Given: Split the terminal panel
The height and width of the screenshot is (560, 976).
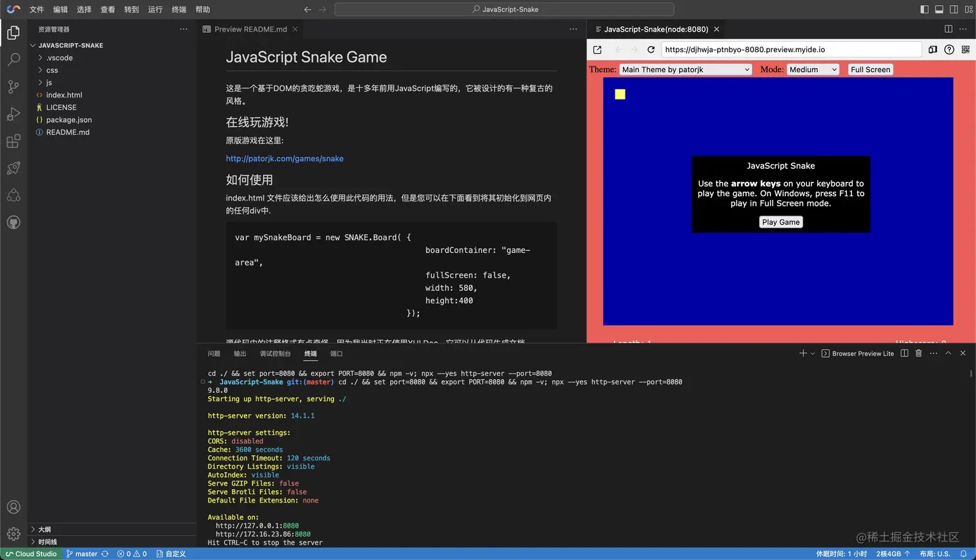Looking at the screenshot, I should (904, 354).
